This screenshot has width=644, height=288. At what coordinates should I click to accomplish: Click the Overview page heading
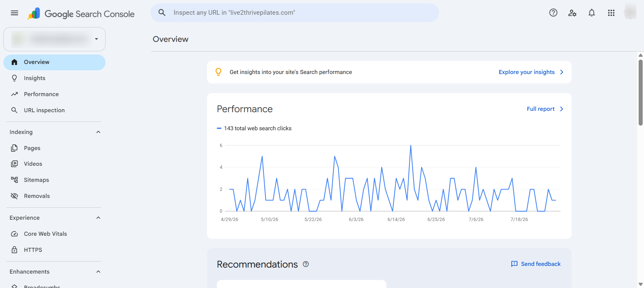171,39
